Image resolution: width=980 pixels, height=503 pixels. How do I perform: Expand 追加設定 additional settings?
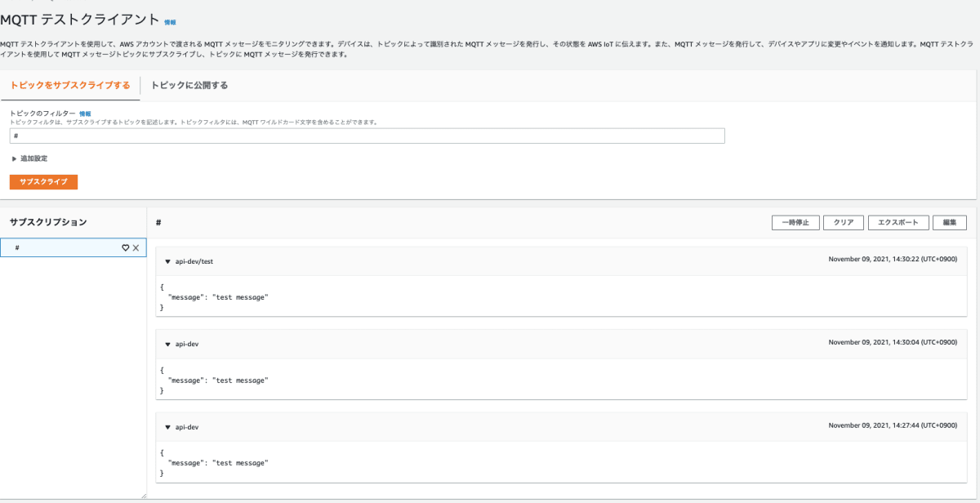click(x=29, y=158)
